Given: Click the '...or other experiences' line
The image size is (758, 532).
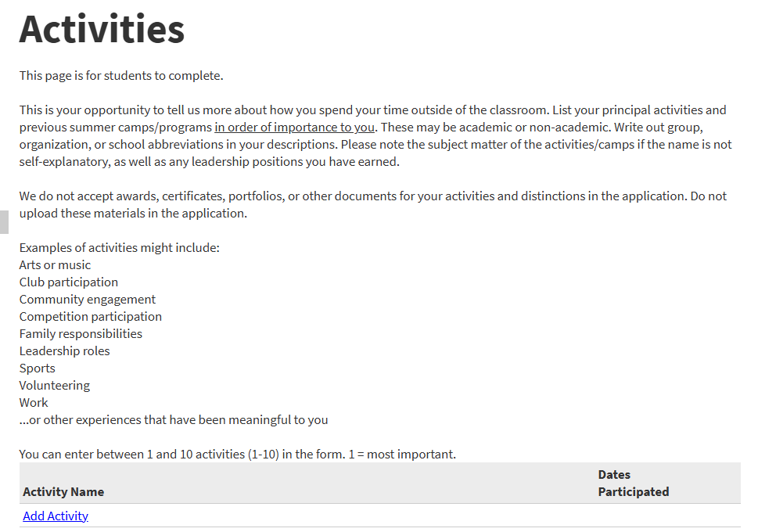Looking at the screenshot, I should click(174, 420).
